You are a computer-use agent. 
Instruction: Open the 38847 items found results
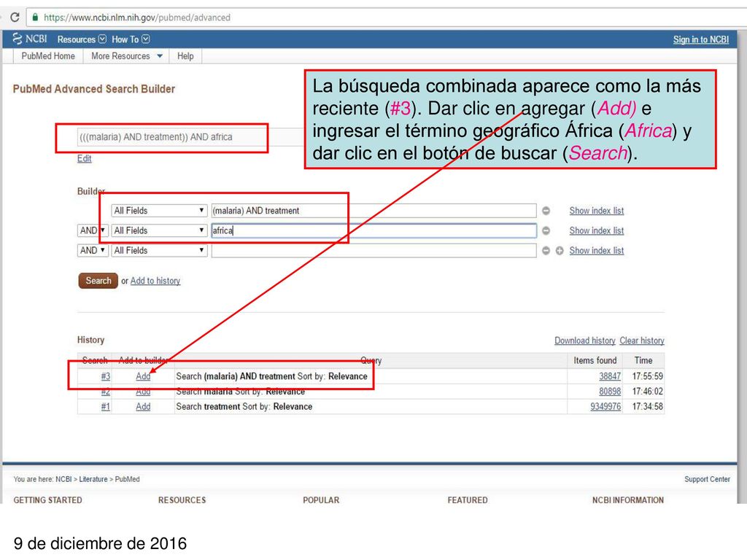pyautogui.click(x=610, y=376)
